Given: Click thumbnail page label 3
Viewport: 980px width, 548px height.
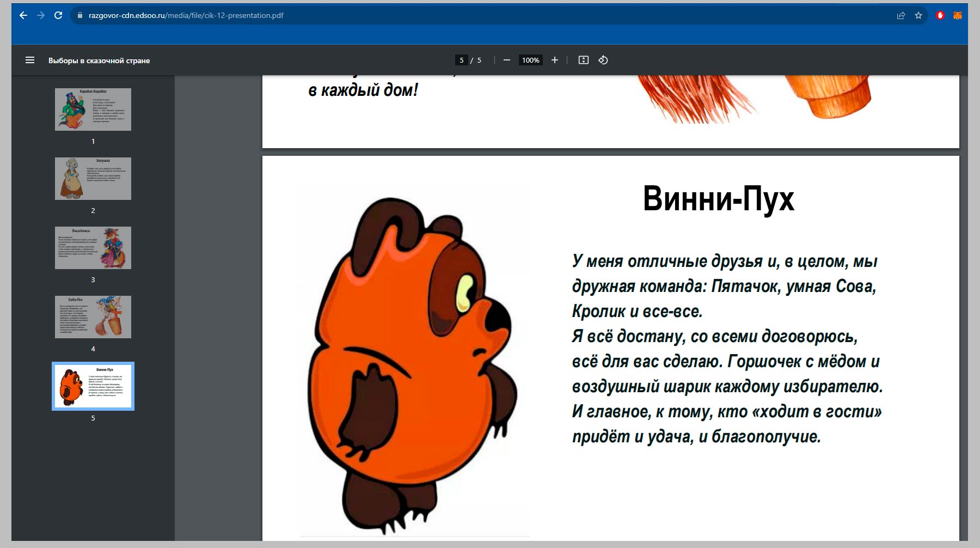Looking at the screenshot, I should (x=93, y=279).
